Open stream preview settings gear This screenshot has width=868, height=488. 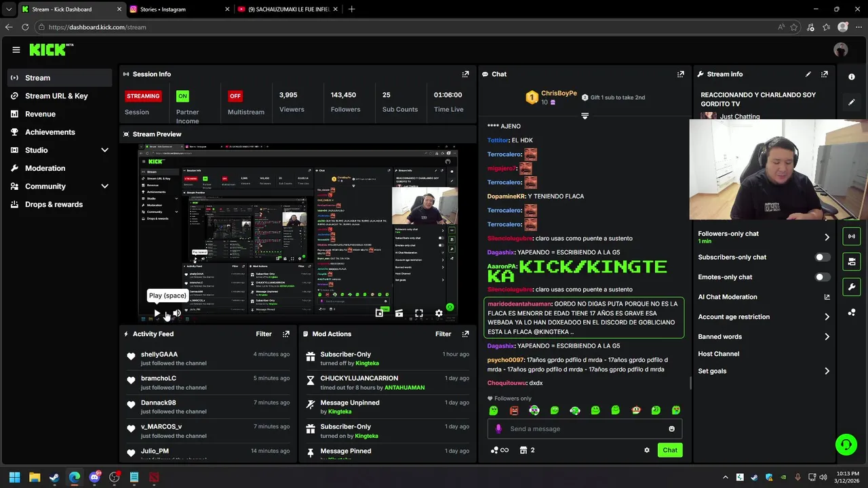click(439, 313)
